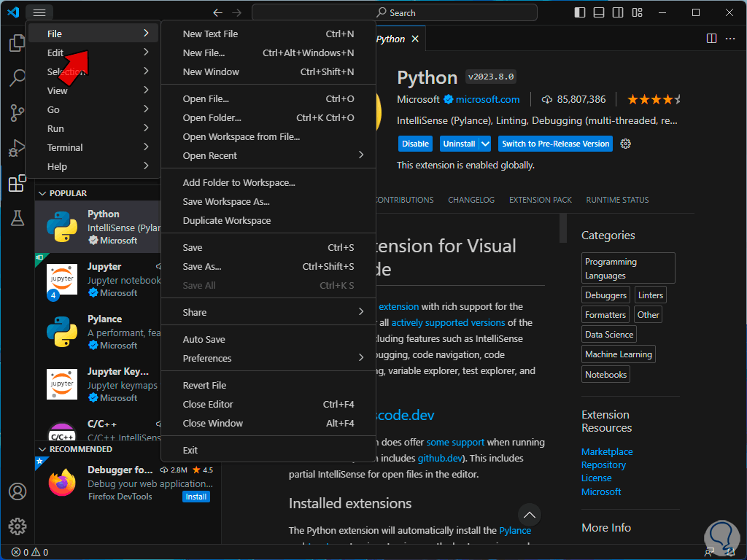This screenshot has width=747, height=560.
Task: Click the Search command center box
Action: click(395, 12)
